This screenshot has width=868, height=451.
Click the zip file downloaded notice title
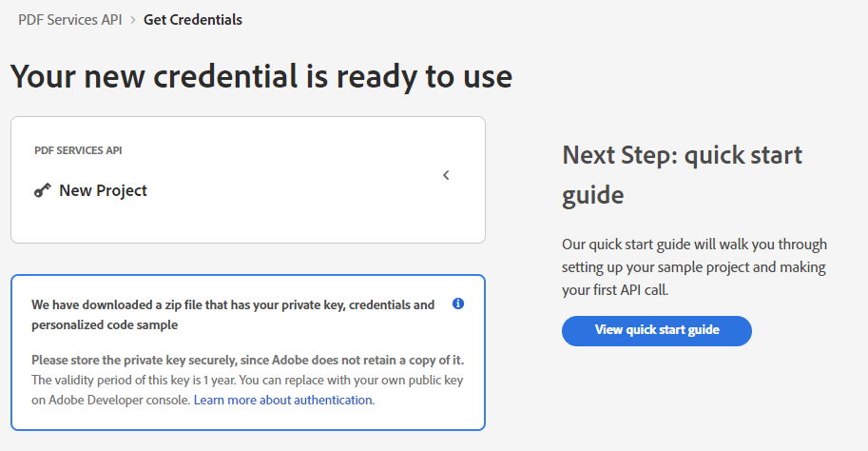tap(233, 315)
